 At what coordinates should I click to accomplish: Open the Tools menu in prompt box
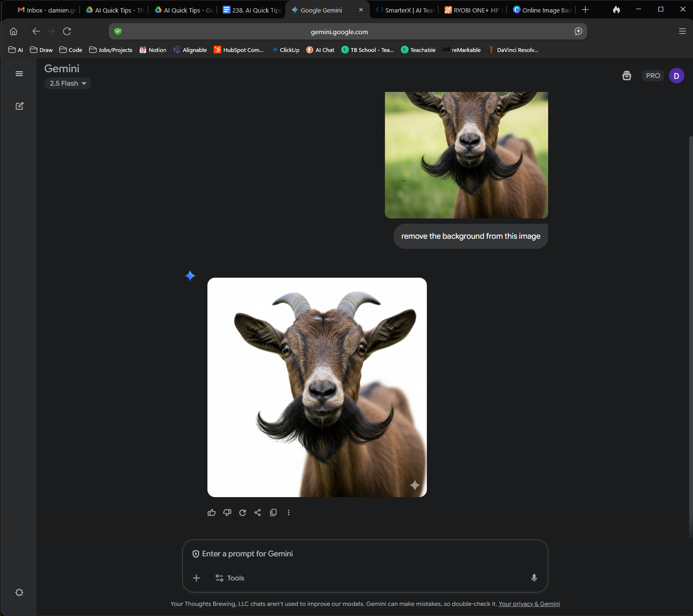230,578
